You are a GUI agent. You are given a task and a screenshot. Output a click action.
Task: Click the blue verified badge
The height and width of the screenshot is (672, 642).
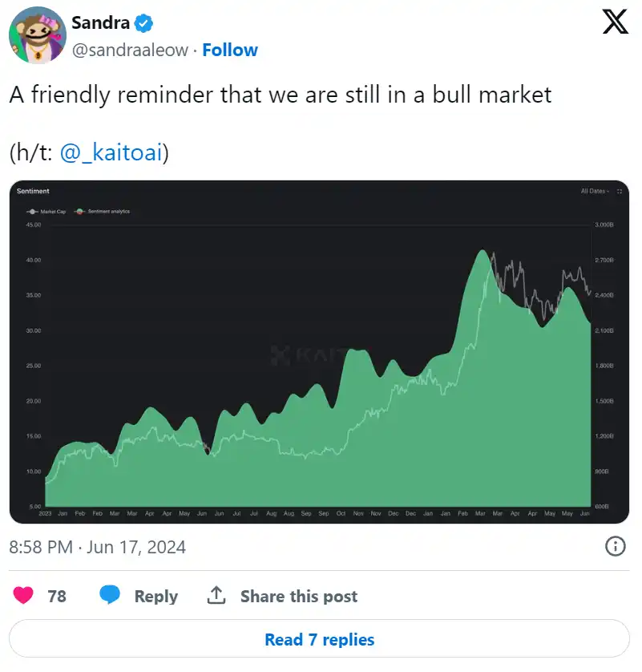pyautogui.click(x=145, y=22)
